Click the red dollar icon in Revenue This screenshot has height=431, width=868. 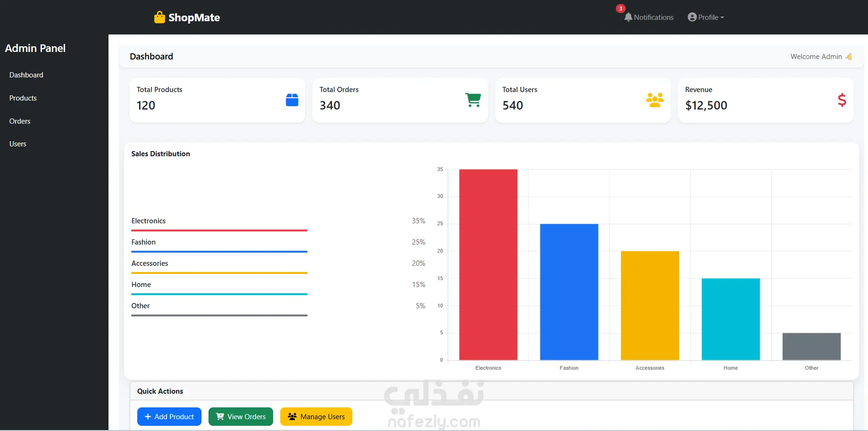pyautogui.click(x=842, y=100)
